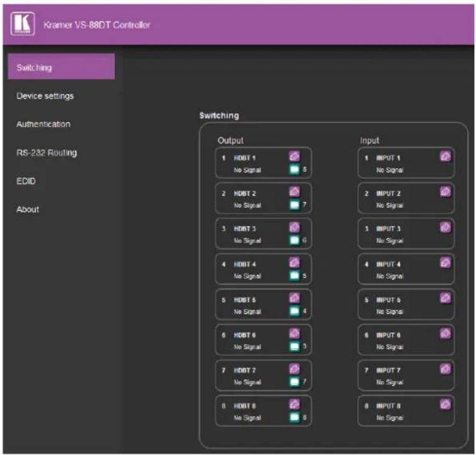Open the About page
Screen dimensions: 476x455
coord(28,210)
